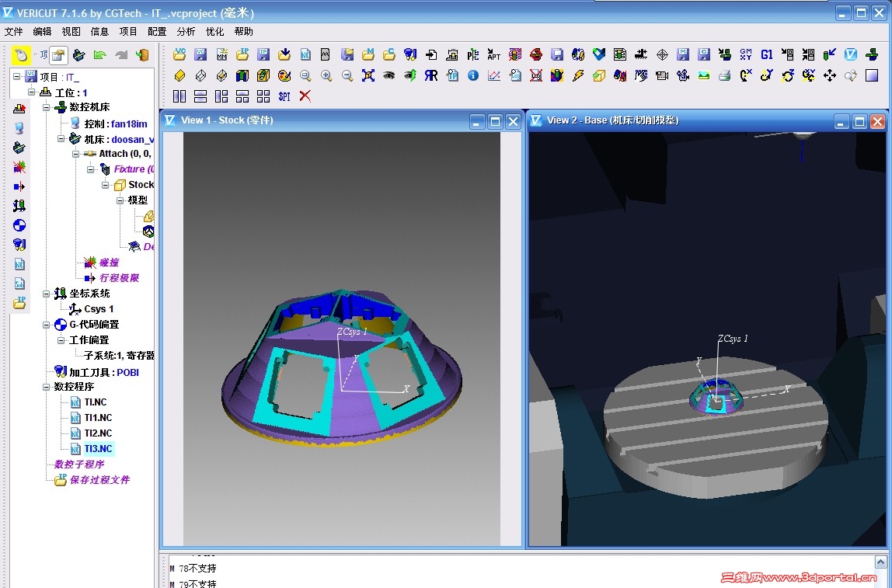The image size is (892, 588).
Task: Click collision sidebar icon in left strip
Action: pyautogui.click(x=19, y=167)
